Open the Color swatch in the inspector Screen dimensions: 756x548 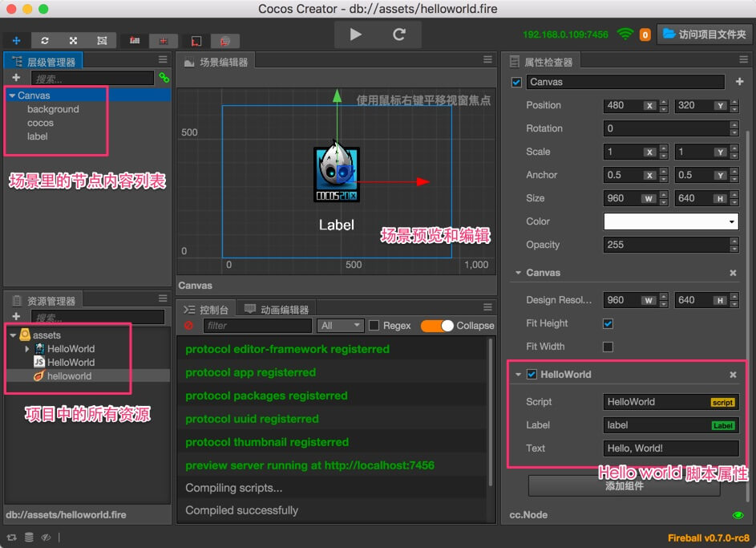click(670, 221)
